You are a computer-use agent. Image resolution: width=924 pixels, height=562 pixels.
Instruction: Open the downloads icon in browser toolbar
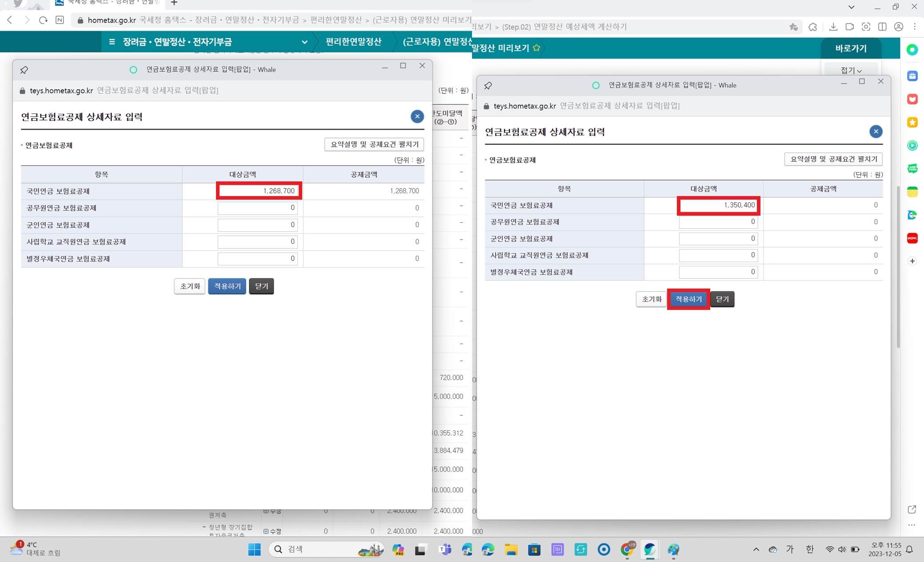(x=833, y=27)
